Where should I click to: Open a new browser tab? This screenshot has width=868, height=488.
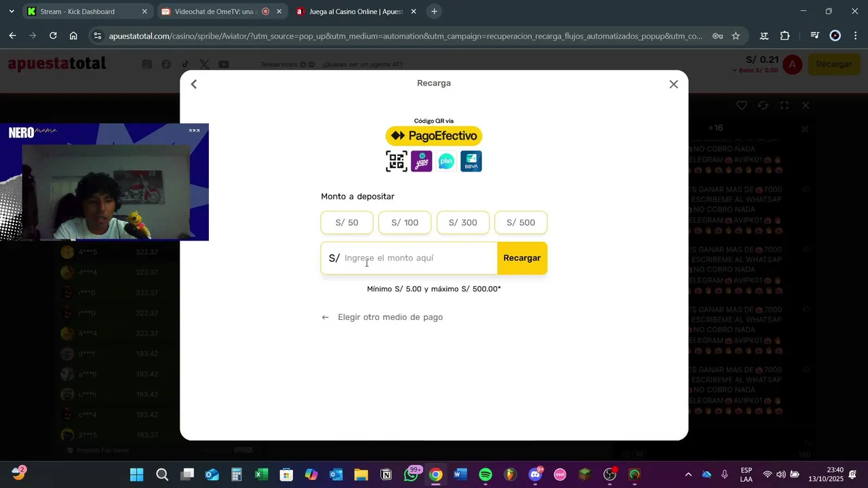click(435, 12)
